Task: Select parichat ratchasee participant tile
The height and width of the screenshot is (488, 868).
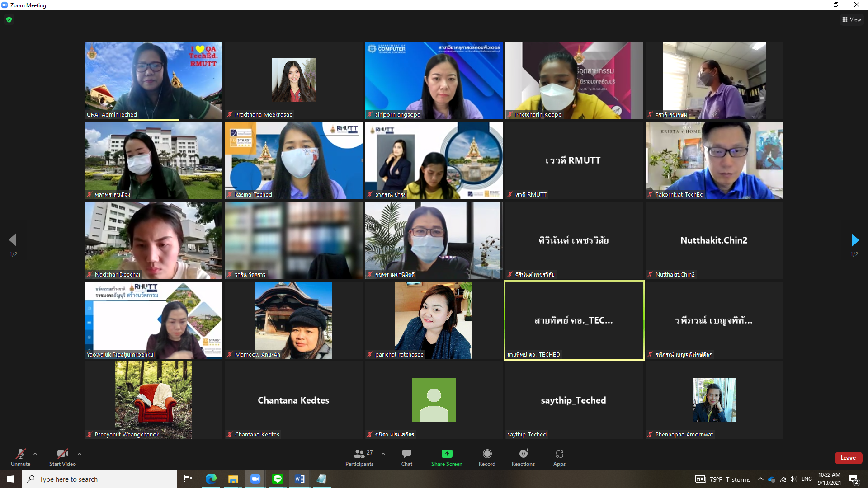Action: [x=434, y=320]
